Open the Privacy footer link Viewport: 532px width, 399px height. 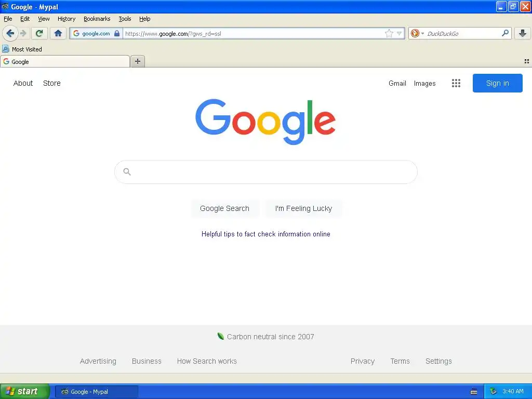pos(363,361)
